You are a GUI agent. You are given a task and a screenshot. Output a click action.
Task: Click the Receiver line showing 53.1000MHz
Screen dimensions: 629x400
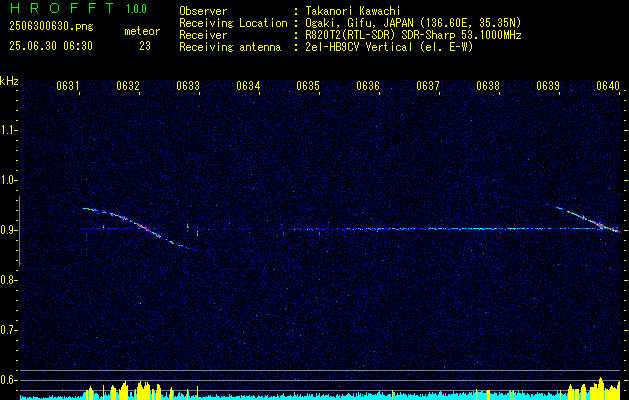click(x=413, y=35)
